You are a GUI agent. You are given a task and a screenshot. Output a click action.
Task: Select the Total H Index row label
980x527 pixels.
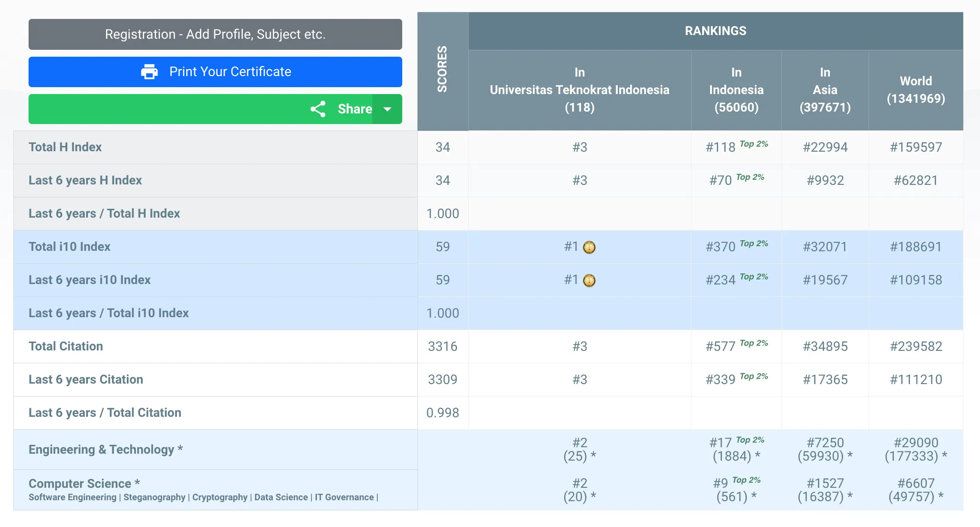[x=65, y=147]
